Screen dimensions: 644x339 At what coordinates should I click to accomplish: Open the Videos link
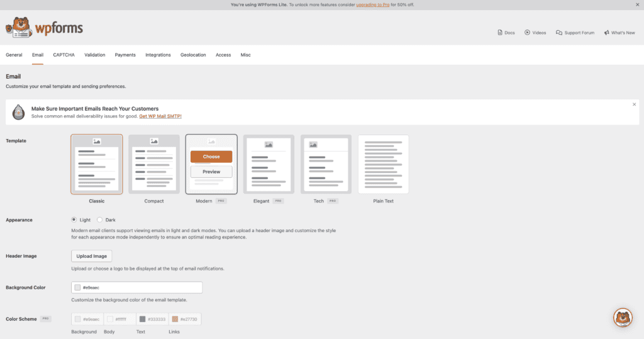click(535, 33)
